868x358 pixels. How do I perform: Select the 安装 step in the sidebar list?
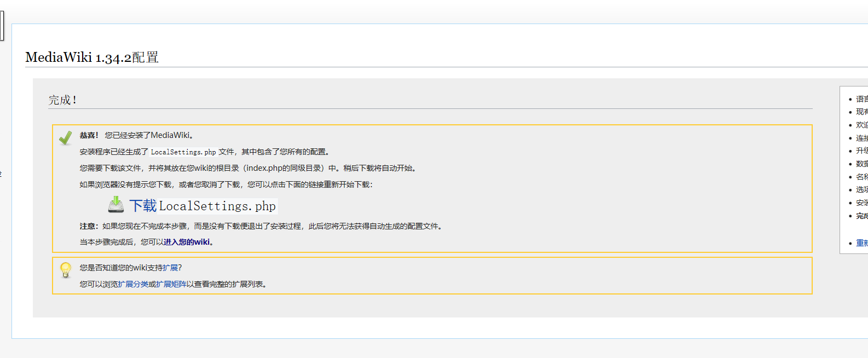click(x=861, y=203)
